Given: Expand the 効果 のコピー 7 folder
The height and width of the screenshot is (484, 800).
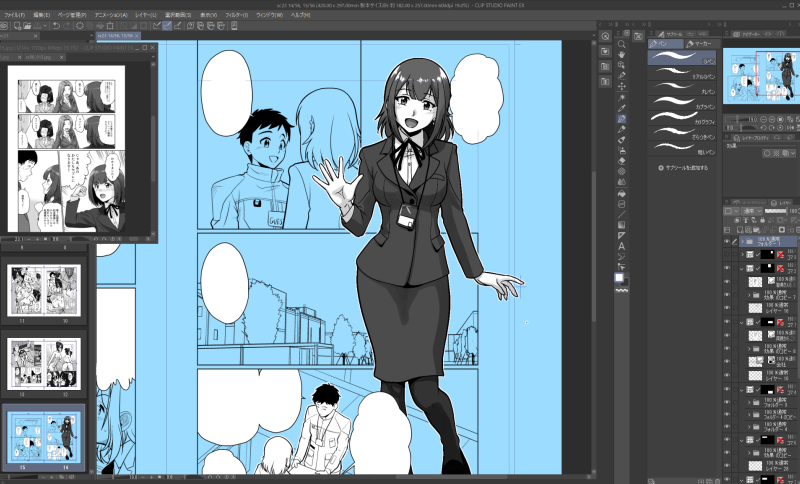Looking at the screenshot, I should [749, 295].
